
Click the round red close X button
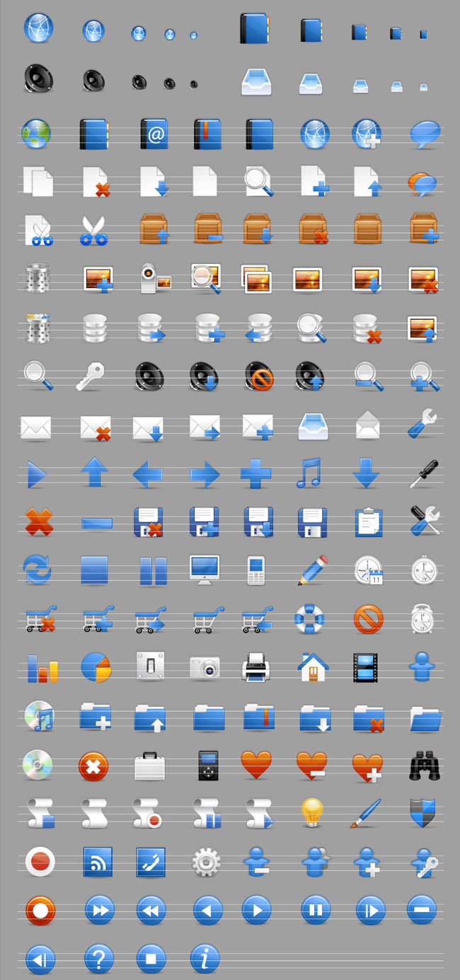(93, 766)
